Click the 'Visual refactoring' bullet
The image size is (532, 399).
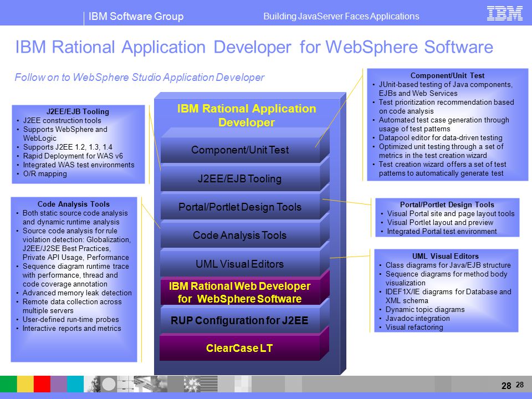(415, 327)
